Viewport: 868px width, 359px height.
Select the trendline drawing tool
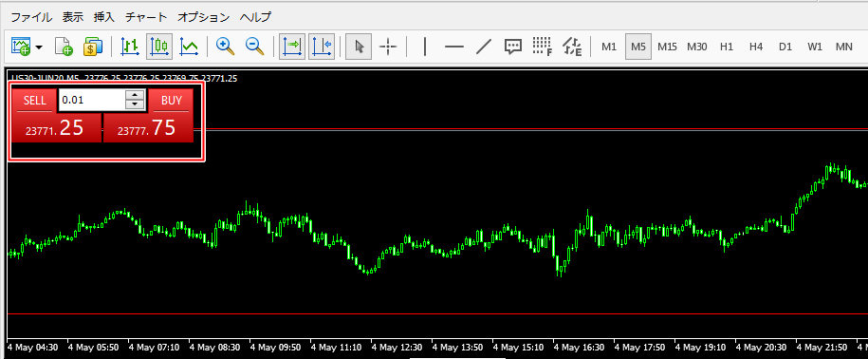click(x=484, y=47)
